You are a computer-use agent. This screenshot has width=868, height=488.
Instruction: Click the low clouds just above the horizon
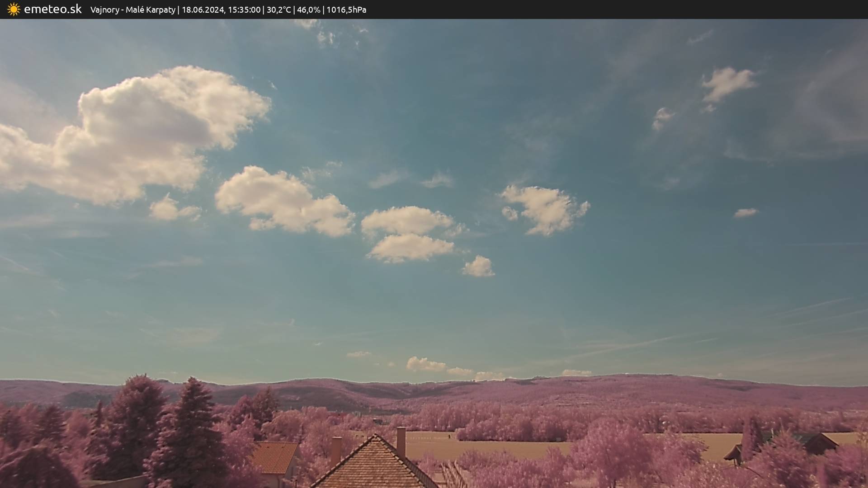tap(425, 364)
